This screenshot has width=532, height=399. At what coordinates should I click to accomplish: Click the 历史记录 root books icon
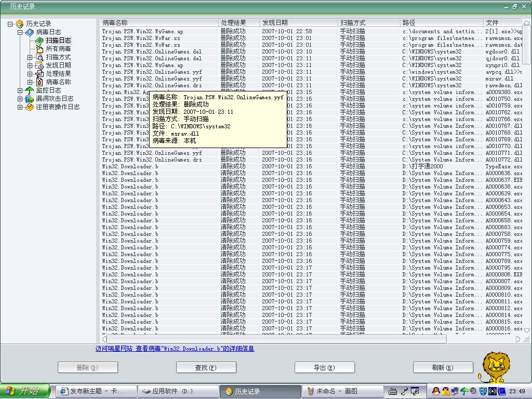pos(20,24)
